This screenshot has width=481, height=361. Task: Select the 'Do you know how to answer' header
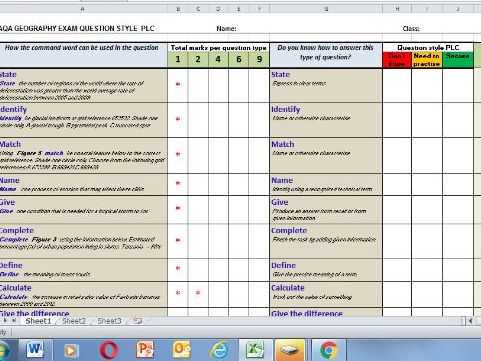point(326,55)
